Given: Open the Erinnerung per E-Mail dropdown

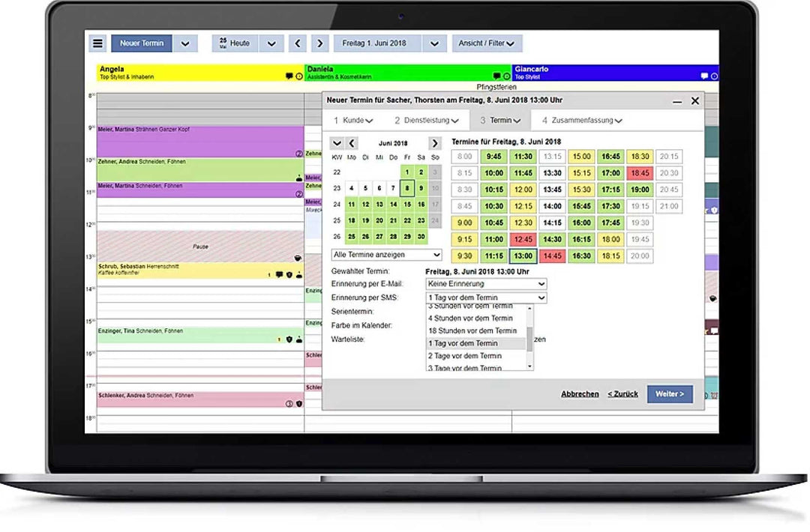Looking at the screenshot, I should (486, 284).
